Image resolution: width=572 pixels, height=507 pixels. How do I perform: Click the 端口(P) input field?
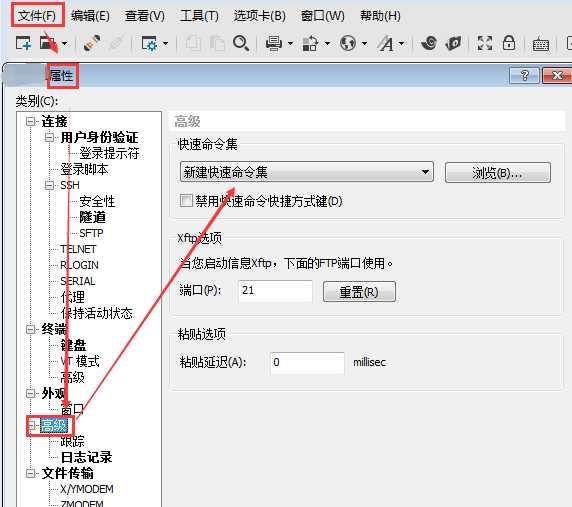click(x=275, y=291)
